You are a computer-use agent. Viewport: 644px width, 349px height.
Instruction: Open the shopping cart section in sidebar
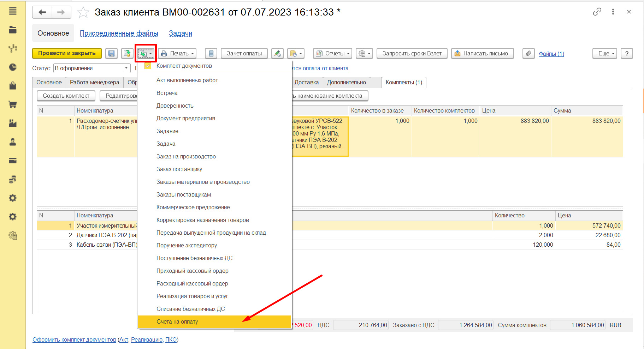(x=13, y=104)
